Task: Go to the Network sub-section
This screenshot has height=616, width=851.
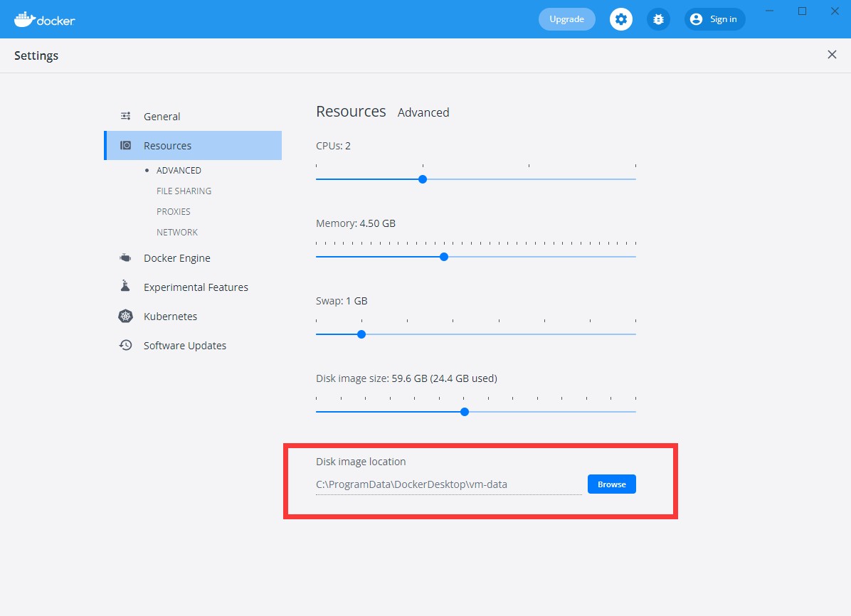Action: coord(177,232)
